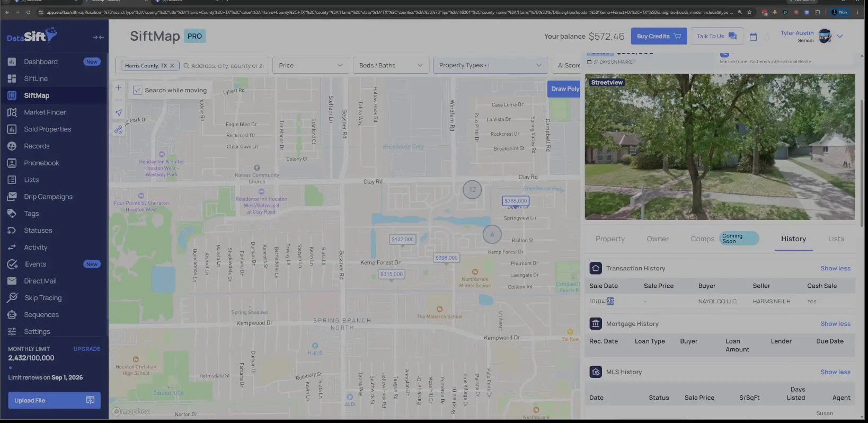Switch to the Comps tab

coord(702,239)
